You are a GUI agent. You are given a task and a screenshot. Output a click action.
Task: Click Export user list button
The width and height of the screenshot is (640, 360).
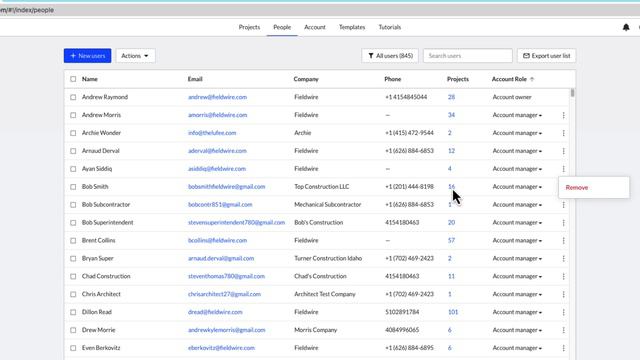pos(547,56)
